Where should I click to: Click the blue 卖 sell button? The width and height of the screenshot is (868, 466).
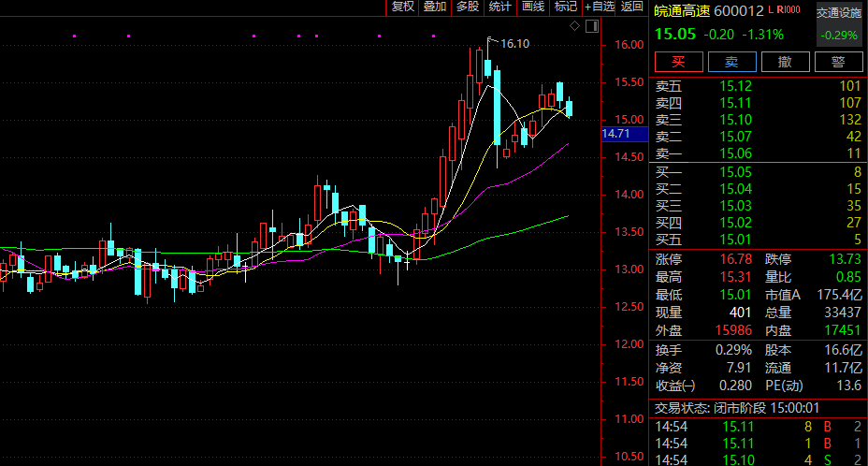[731, 63]
